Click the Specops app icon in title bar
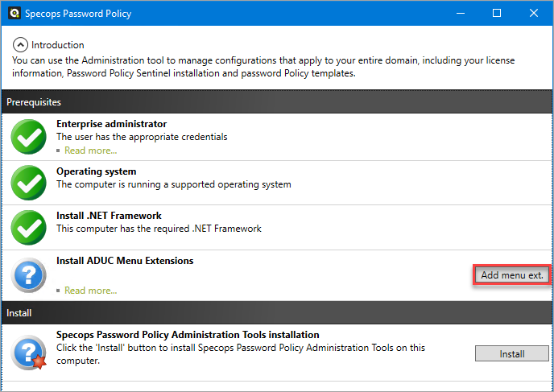The width and height of the screenshot is (554, 392). [14, 14]
